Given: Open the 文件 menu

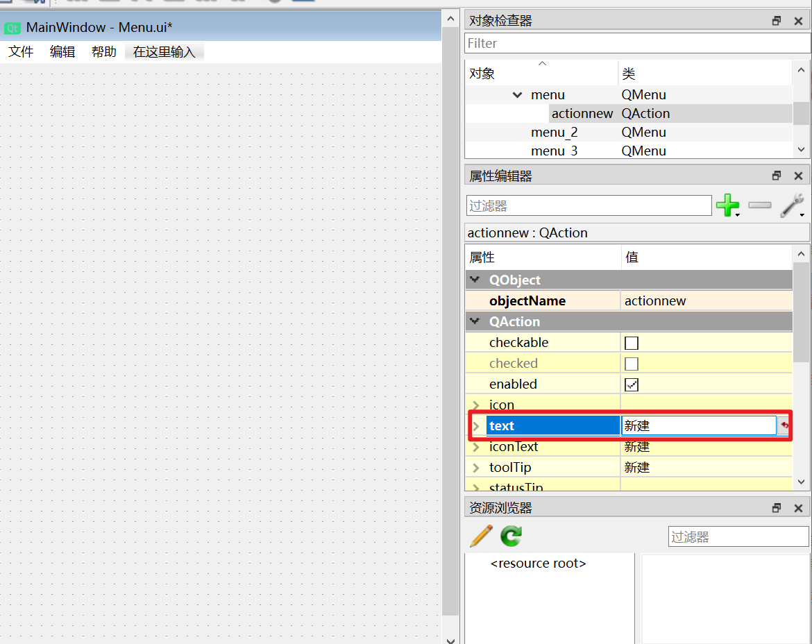Looking at the screenshot, I should tap(21, 52).
